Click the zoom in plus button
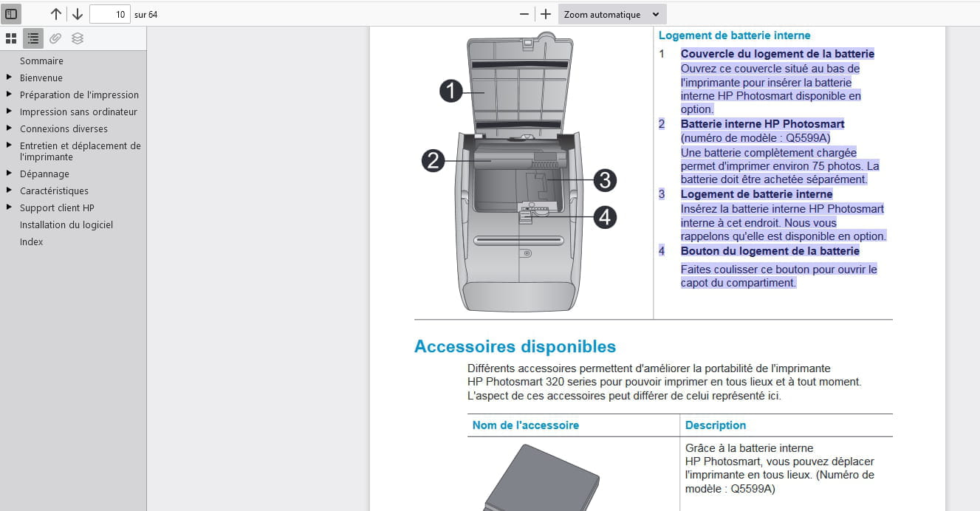The width and height of the screenshot is (980, 511). (x=546, y=14)
